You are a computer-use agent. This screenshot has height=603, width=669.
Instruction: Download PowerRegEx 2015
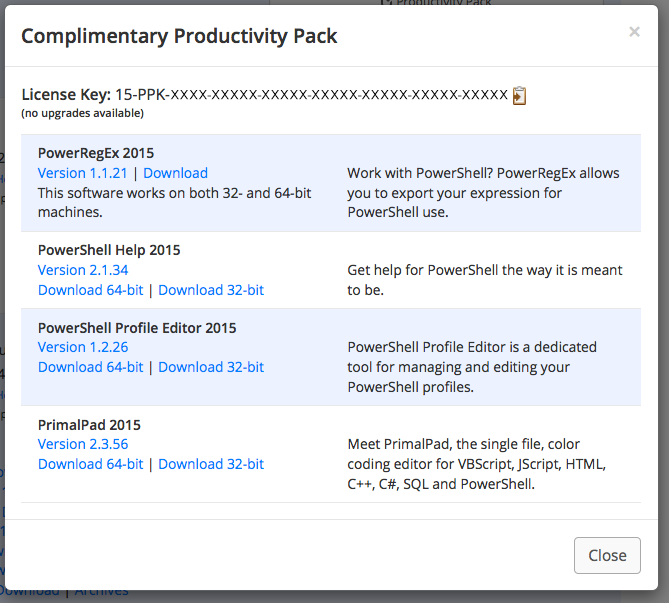coord(175,173)
